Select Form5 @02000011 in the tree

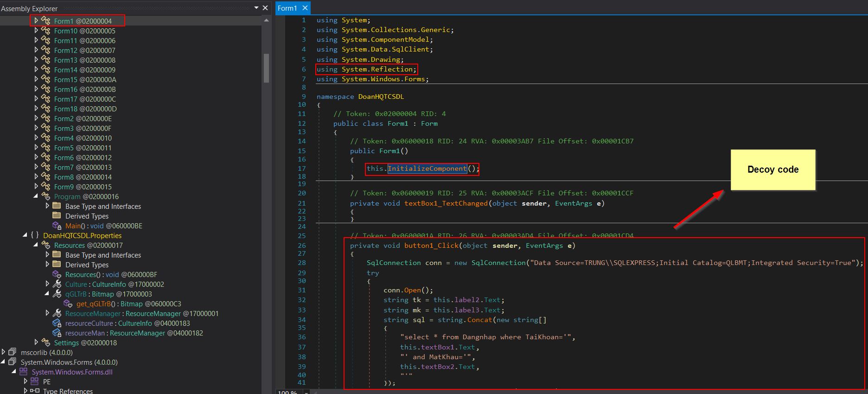pyautogui.click(x=83, y=148)
